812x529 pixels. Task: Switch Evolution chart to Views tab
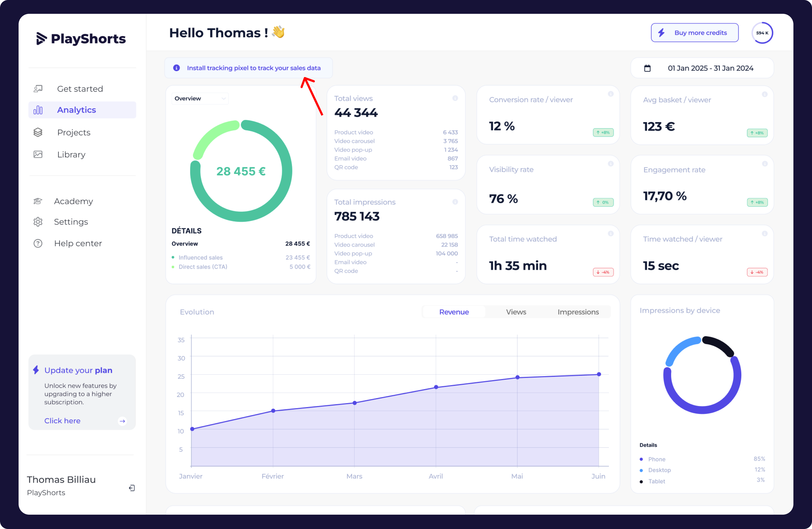tap(516, 312)
